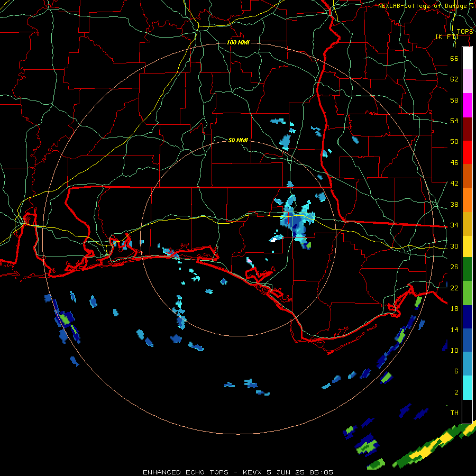Click the 30 legend value
Screen dimensions: 476x476
pyautogui.click(x=454, y=246)
